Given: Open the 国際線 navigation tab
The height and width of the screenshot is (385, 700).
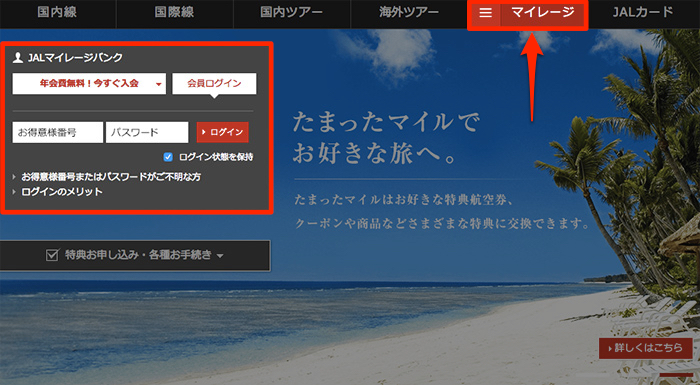Looking at the screenshot, I should [x=175, y=13].
